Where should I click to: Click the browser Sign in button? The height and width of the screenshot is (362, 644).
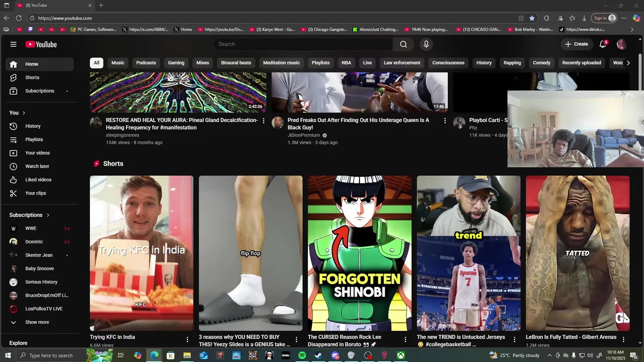(x=604, y=18)
